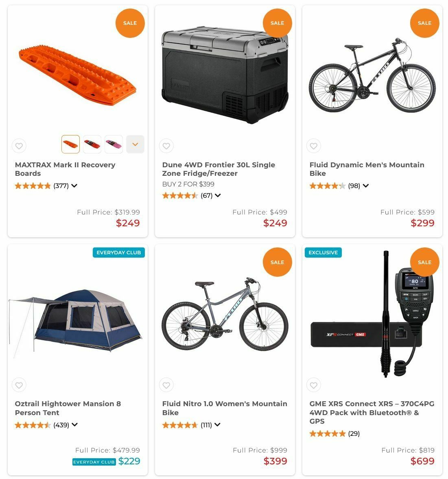Image resolution: width=448 pixels, height=479 pixels.
Task: Click the Fluid Nitro women's bike image
Action: tap(225, 315)
